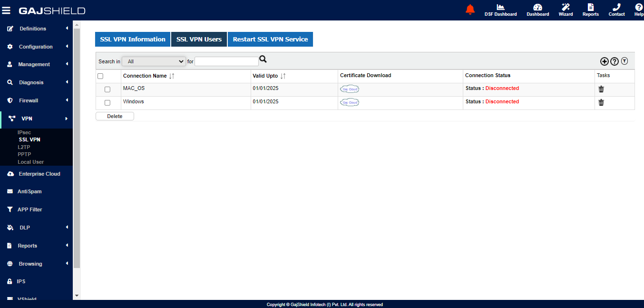Image resolution: width=644 pixels, height=308 pixels.
Task: Expand the Firewall menu
Action: point(36,100)
